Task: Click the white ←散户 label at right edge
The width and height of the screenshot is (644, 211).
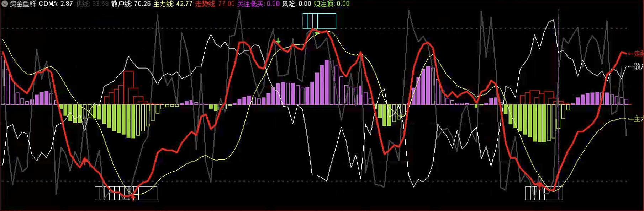Action: pos(636,66)
